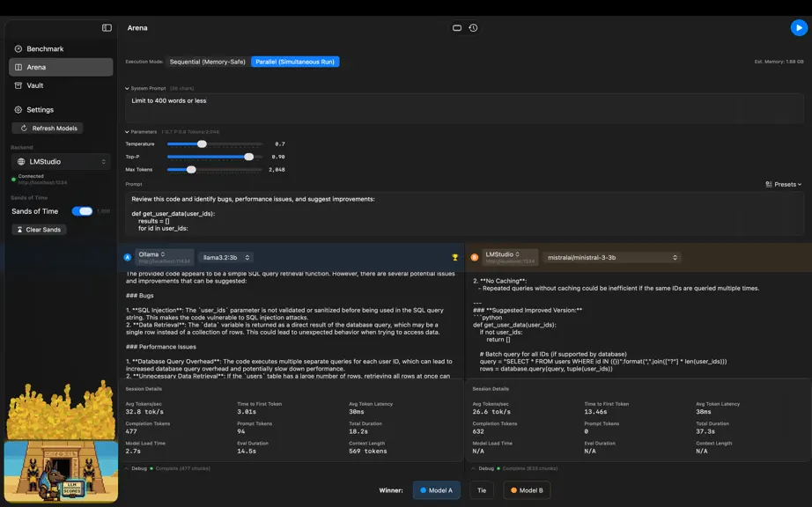Collapse the sidebar with the panel icon
Image resolution: width=812 pixels, height=507 pixels.
[107, 28]
